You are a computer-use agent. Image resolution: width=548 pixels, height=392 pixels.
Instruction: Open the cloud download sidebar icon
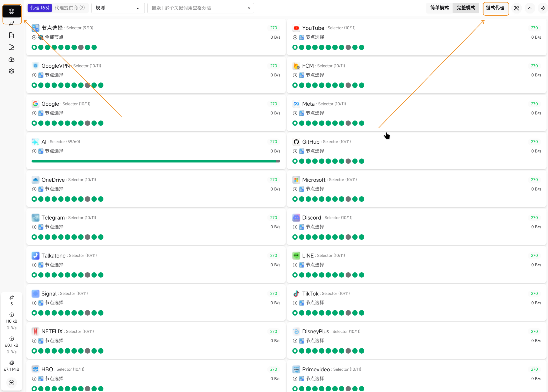[12, 59]
